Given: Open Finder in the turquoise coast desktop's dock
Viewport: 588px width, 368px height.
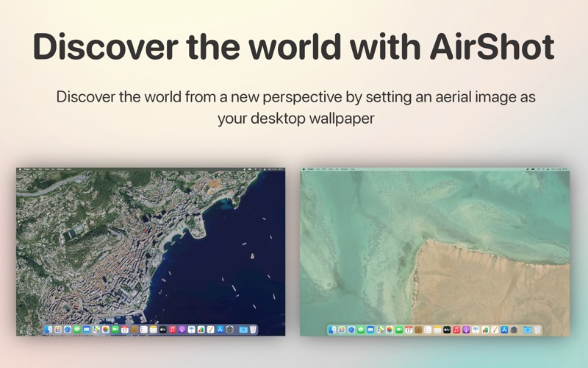Looking at the screenshot, I should [x=332, y=330].
